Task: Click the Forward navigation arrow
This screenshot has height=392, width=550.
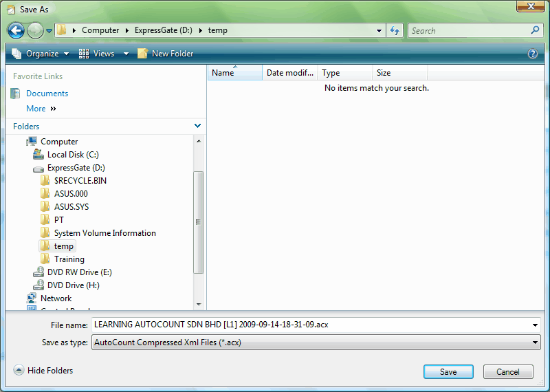Action: (35, 31)
